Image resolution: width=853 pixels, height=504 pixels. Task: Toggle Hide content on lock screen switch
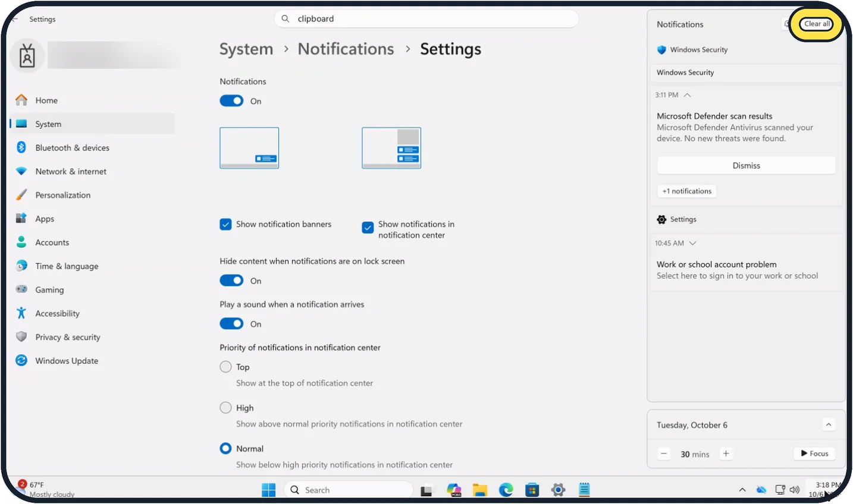tap(231, 281)
